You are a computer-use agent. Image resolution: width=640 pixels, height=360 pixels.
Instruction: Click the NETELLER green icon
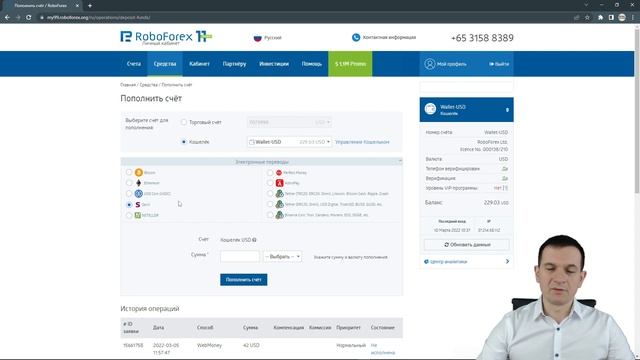tap(138, 215)
